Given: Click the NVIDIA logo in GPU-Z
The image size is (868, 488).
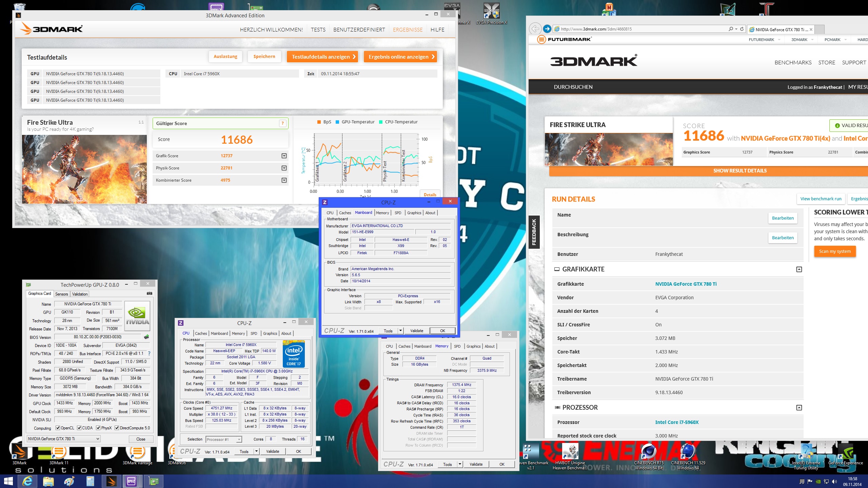Looking at the screenshot, I should tap(137, 316).
